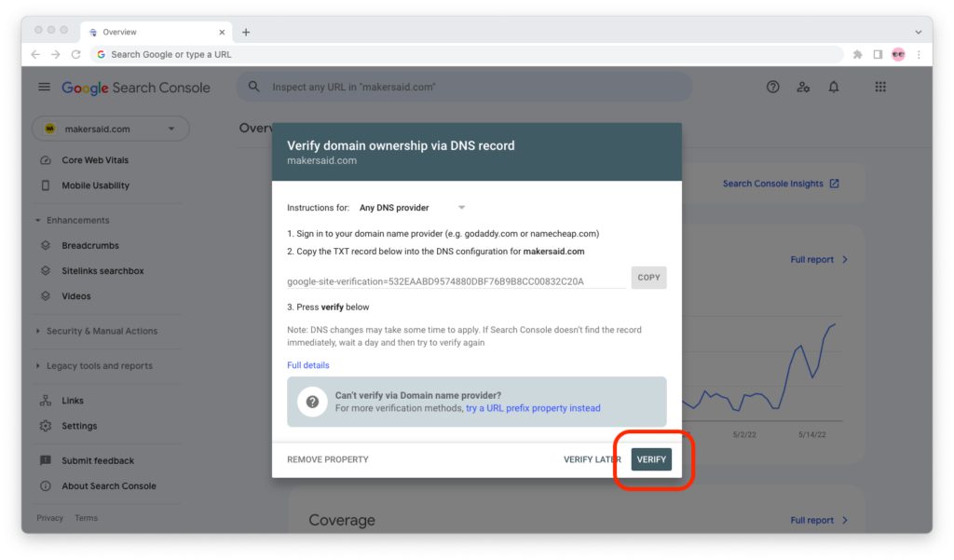Open the Users and permissions icon
Image resolution: width=954 pixels, height=560 pixels.
point(803,87)
